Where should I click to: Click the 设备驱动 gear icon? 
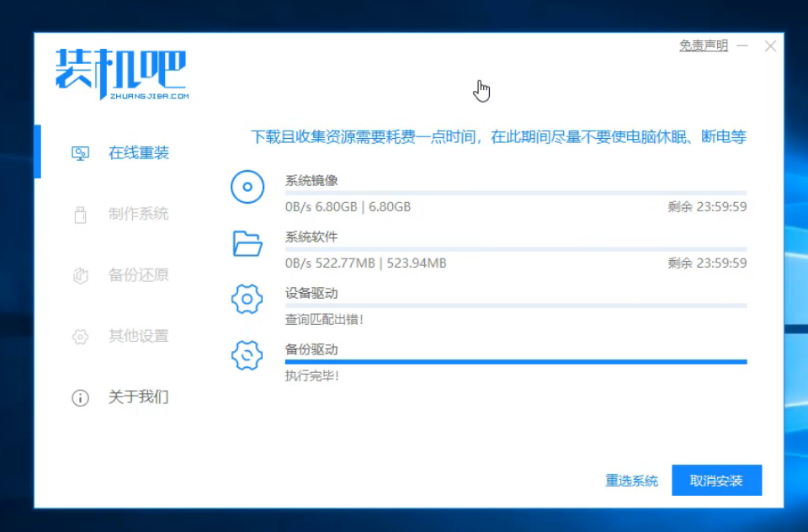247,299
